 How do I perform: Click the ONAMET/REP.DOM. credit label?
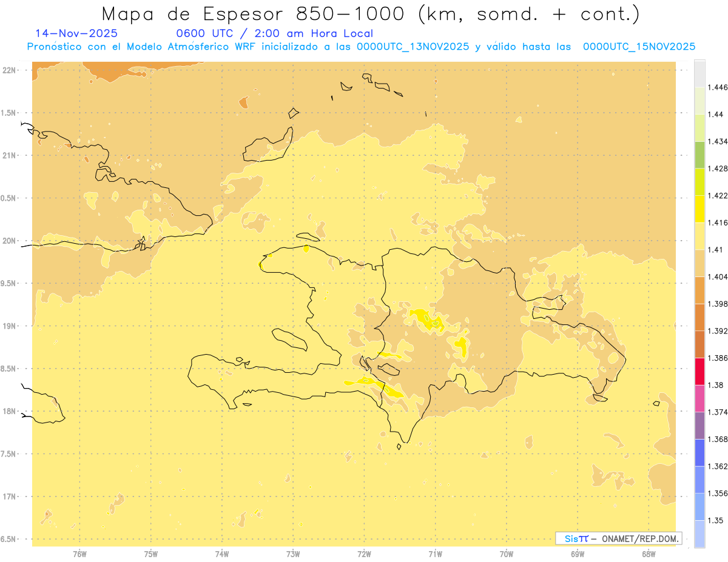(x=640, y=538)
